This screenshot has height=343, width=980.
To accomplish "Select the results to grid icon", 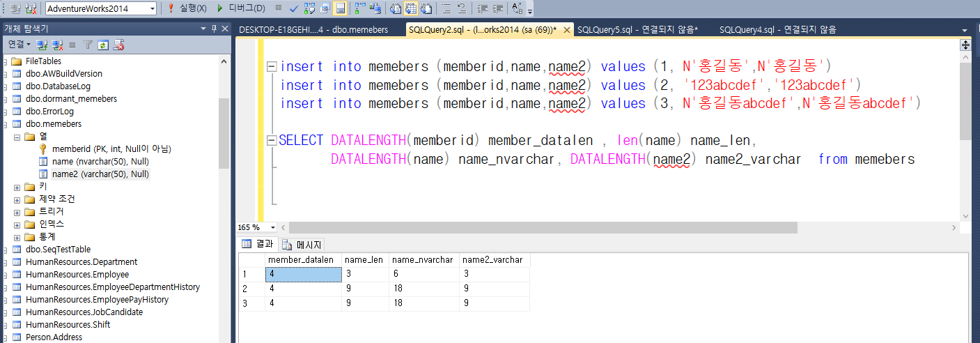I will pyautogui.click(x=411, y=8).
